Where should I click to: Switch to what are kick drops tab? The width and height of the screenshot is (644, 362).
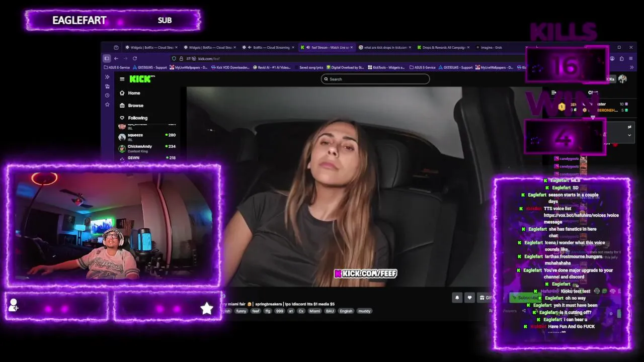[x=385, y=47]
